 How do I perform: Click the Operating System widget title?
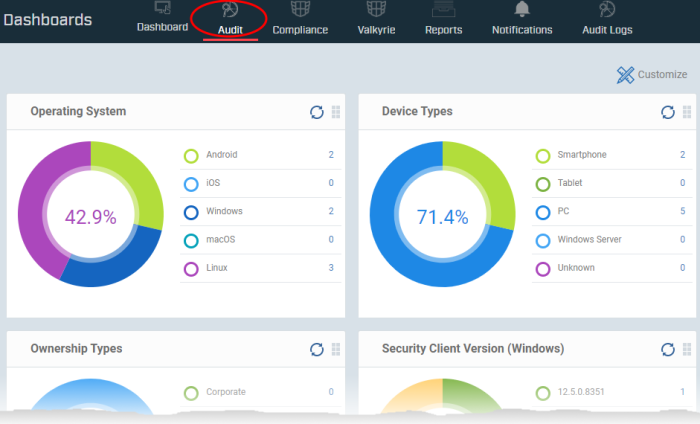pos(78,112)
